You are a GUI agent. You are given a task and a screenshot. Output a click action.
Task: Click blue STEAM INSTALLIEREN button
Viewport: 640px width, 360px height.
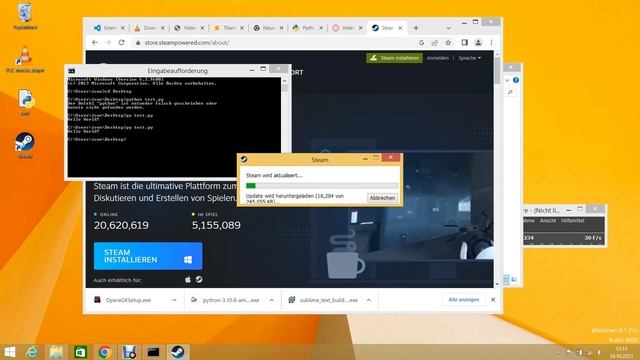point(148,256)
